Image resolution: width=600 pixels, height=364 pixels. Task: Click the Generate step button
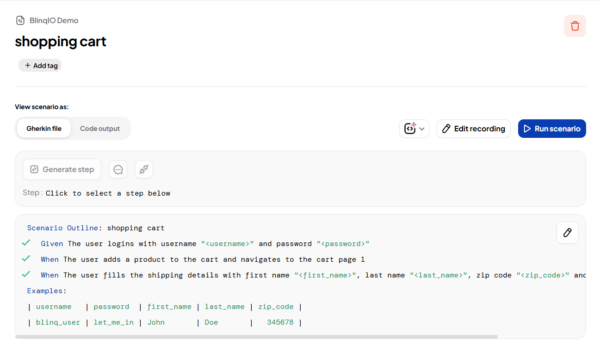62,169
